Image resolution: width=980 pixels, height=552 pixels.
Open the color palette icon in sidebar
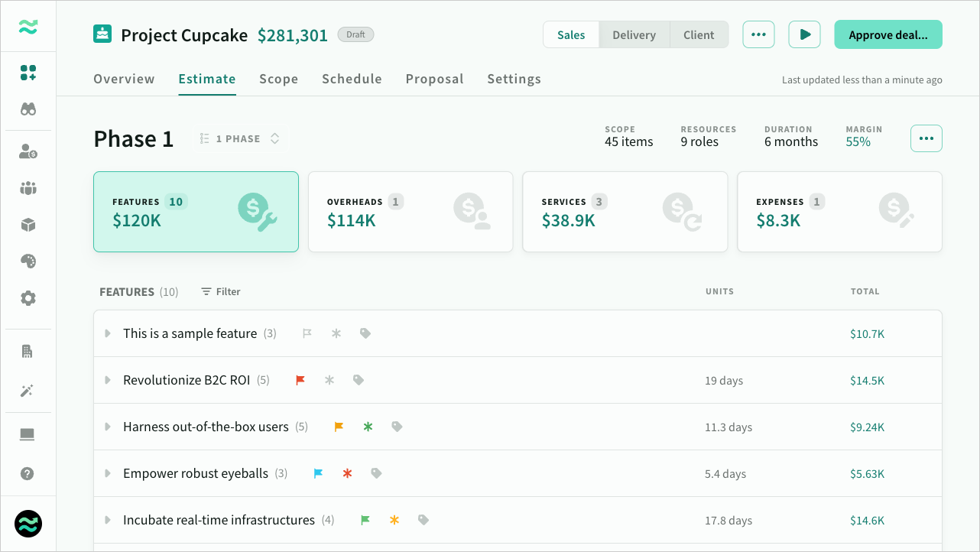[x=28, y=261]
